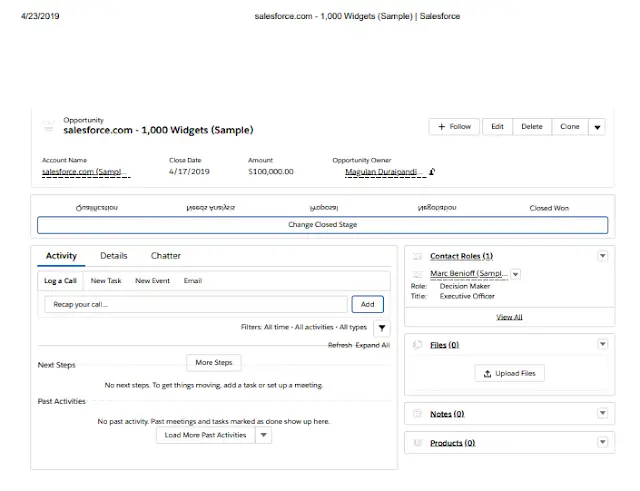Open dropdown beside Load More Past Activities

tap(264, 435)
